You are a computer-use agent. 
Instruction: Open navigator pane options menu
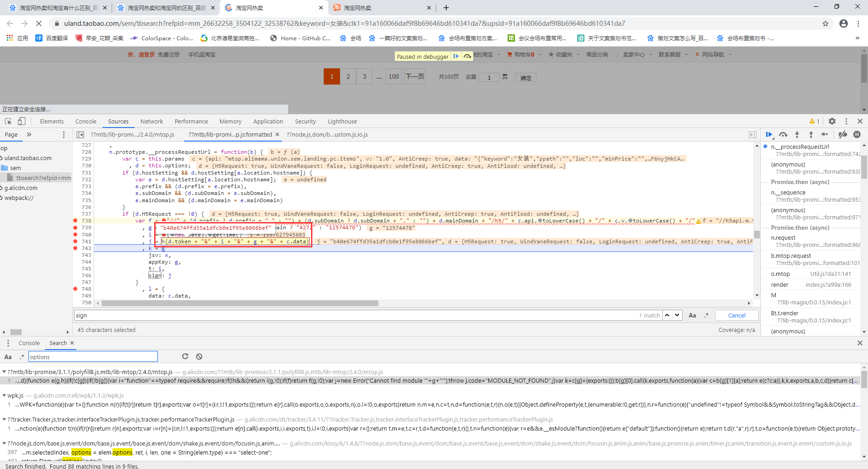click(x=63, y=135)
